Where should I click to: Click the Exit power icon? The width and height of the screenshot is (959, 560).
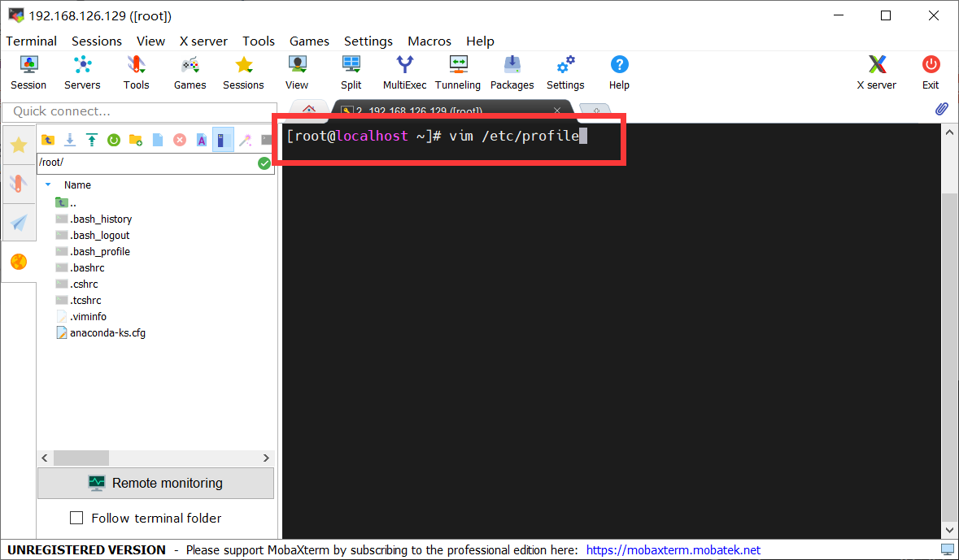click(931, 73)
